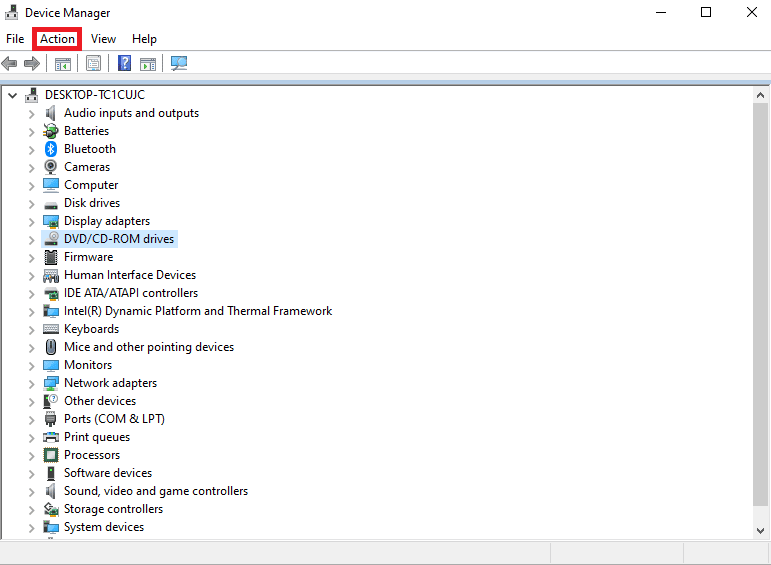Click the Bluetooth logo icon
Viewport: 771px width, 565px height.
click(x=51, y=149)
